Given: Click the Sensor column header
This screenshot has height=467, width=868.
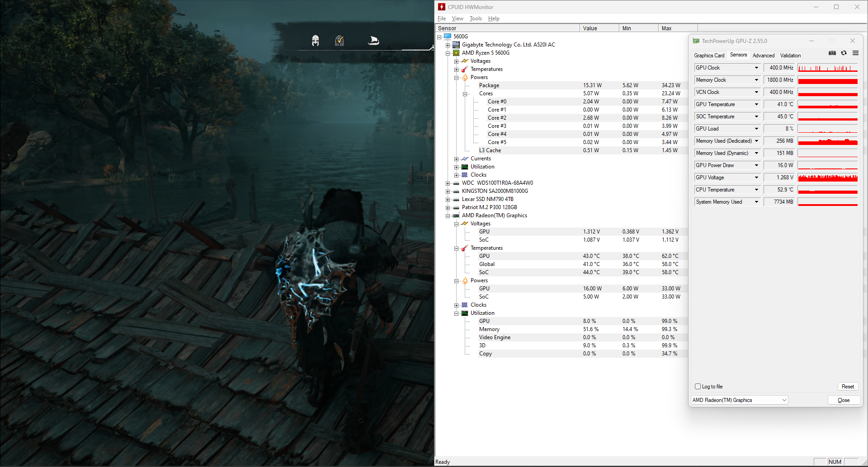Looking at the screenshot, I should click(507, 28).
